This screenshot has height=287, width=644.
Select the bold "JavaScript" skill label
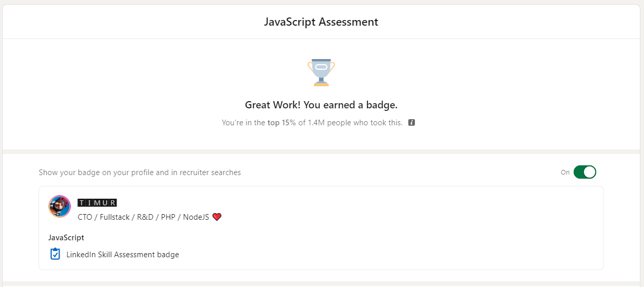click(66, 238)
